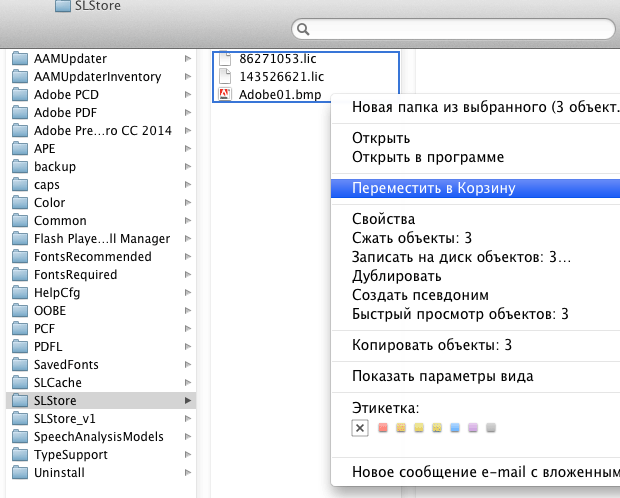
Task: Select 'Записать на диск объектов: 3…'
Action: click(475, 257)
